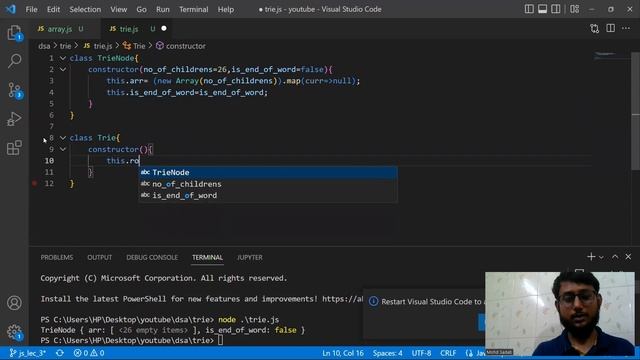Split the editor to the right
The width and height of the screenshot is (640, 360).
pos(611,28)
